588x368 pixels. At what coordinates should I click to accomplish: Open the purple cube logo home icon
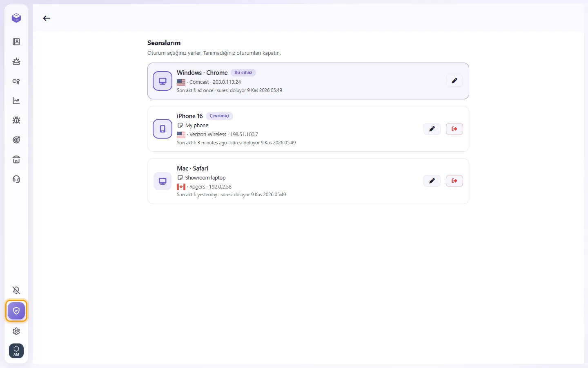point(16,18)
